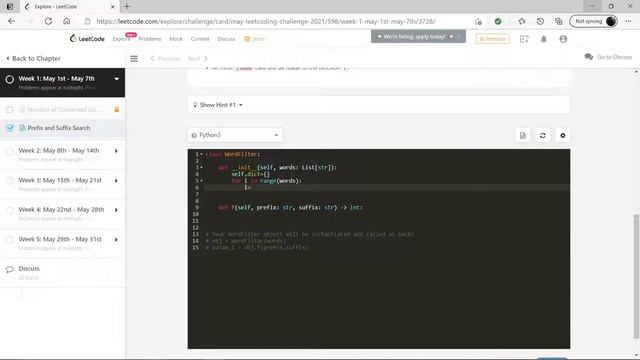Click the green shield extension icon
This screenshot has height=360, width=640.
(498, 21)
